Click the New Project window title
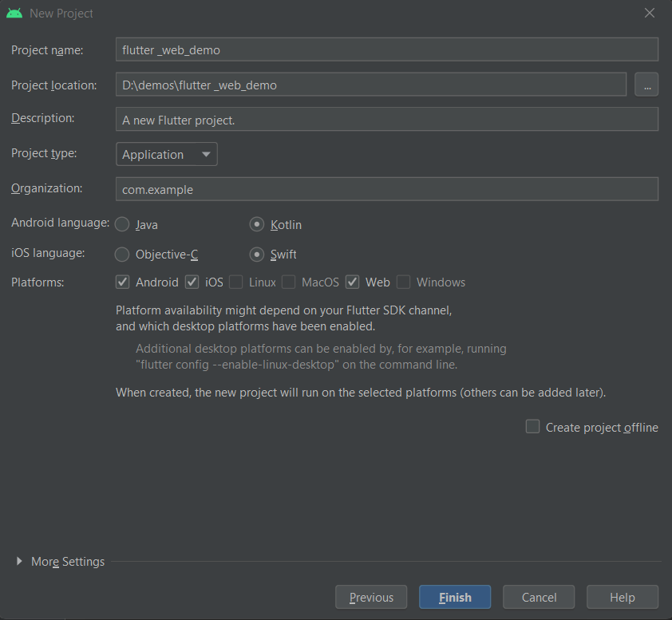The height and width of the screenshot is (620, 672). pos(61,14)
